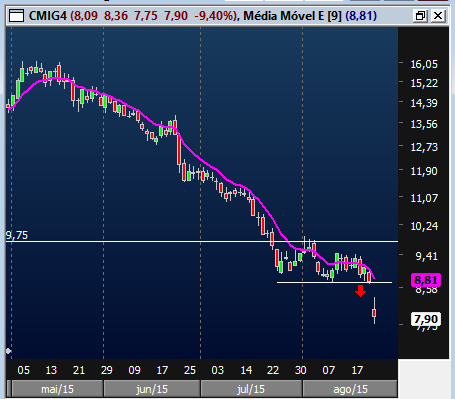
Task: Click the 14,39 price axis label
Action: [424, 103]
